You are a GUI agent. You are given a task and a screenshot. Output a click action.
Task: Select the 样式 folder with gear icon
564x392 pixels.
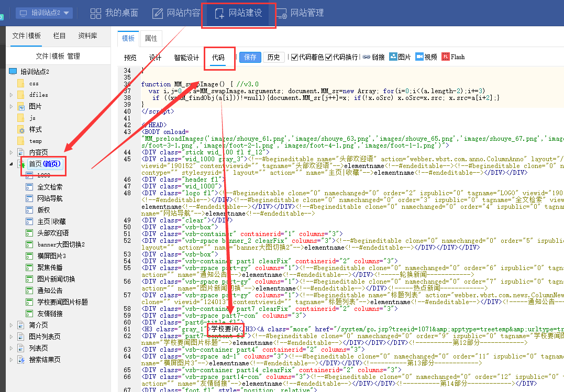click(21, 129)
